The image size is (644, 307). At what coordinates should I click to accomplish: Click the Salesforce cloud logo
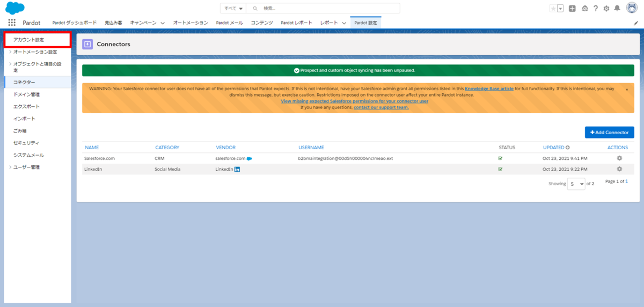tap(16, 8)
